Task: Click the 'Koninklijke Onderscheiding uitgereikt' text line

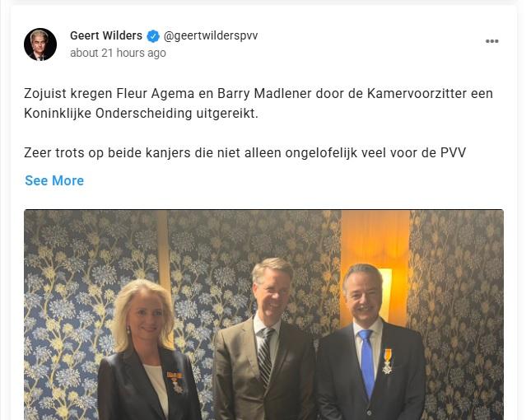Action: [x=141, y=114]
